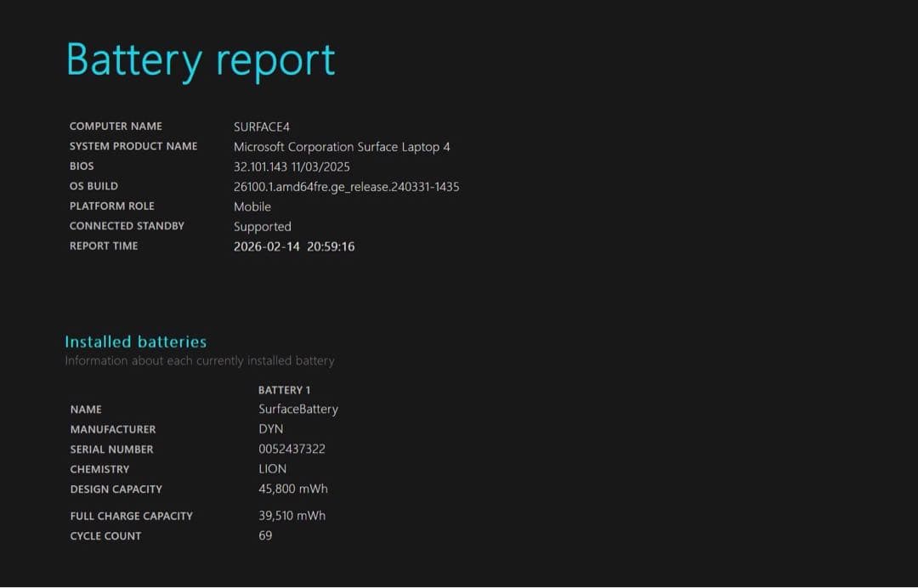Click the NAME row label

(86, 410)
